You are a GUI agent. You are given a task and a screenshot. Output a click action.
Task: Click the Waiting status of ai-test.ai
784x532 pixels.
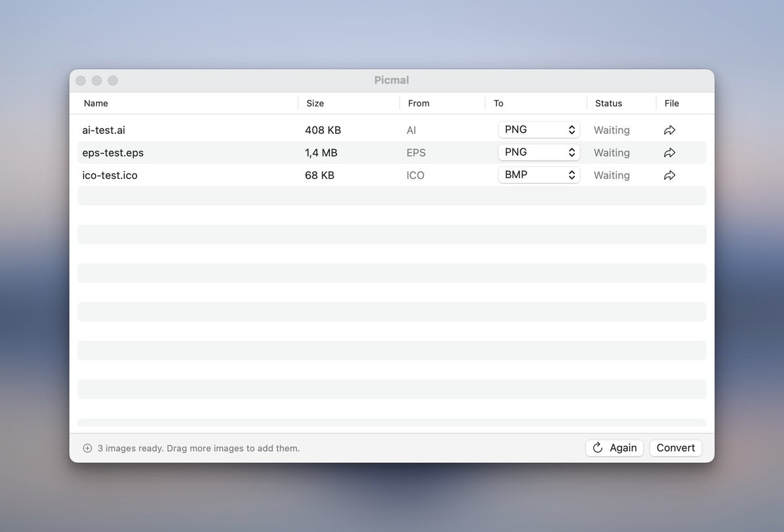pos(612,130)
